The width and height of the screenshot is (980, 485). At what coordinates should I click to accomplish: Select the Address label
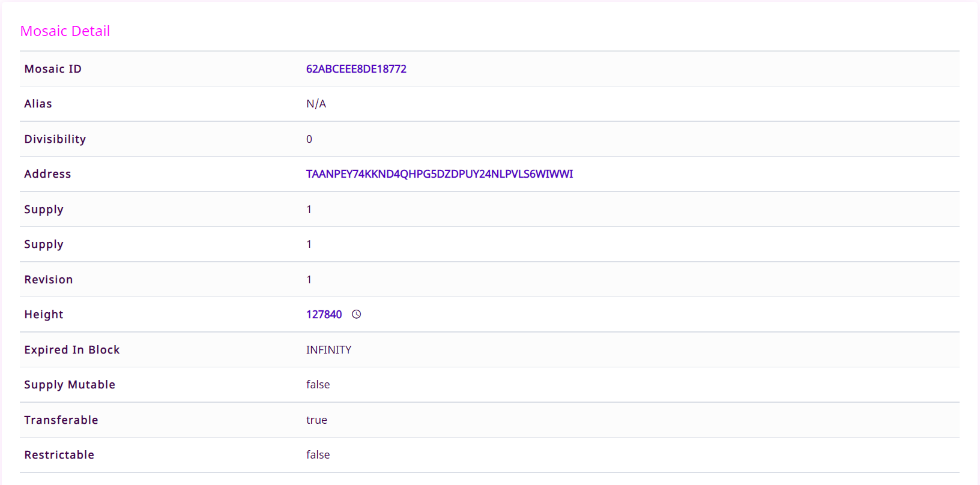pyautogui.click(x=47, y=174)
